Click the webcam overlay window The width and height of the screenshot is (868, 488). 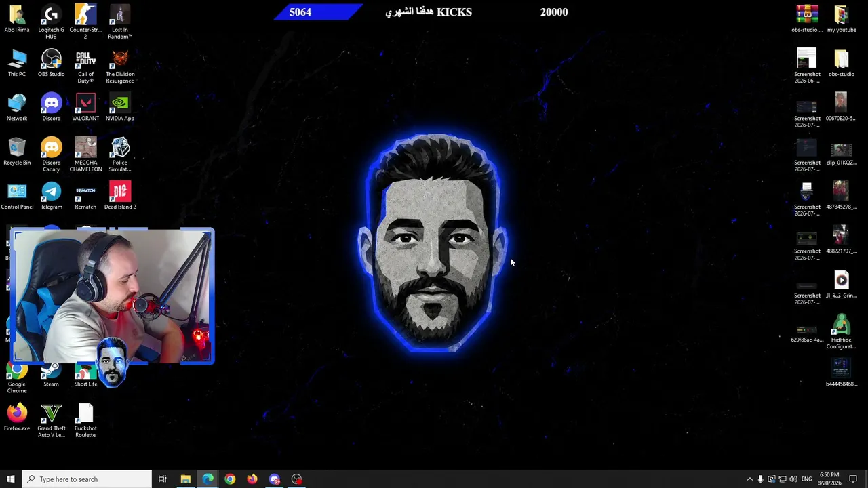click(x=113, y=297)
